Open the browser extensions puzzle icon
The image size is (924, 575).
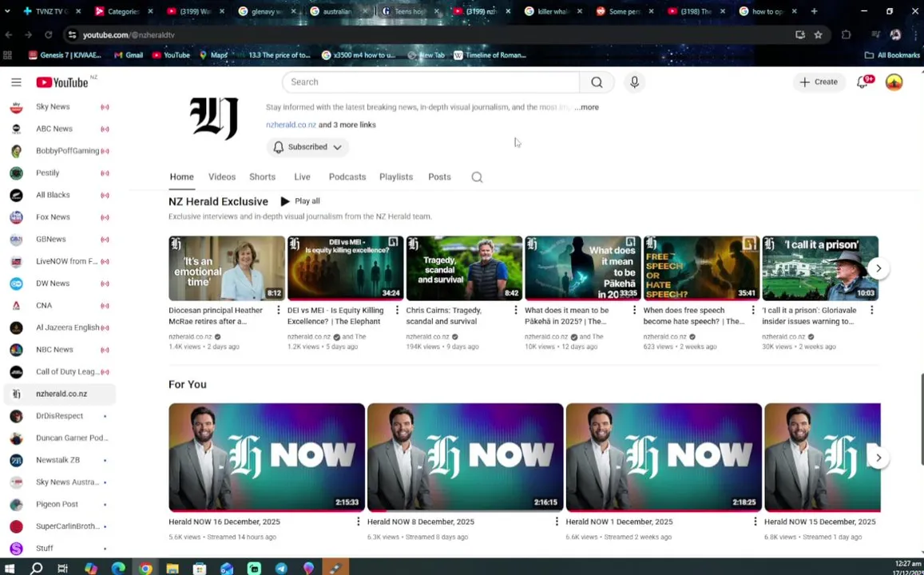click(847, 35)
